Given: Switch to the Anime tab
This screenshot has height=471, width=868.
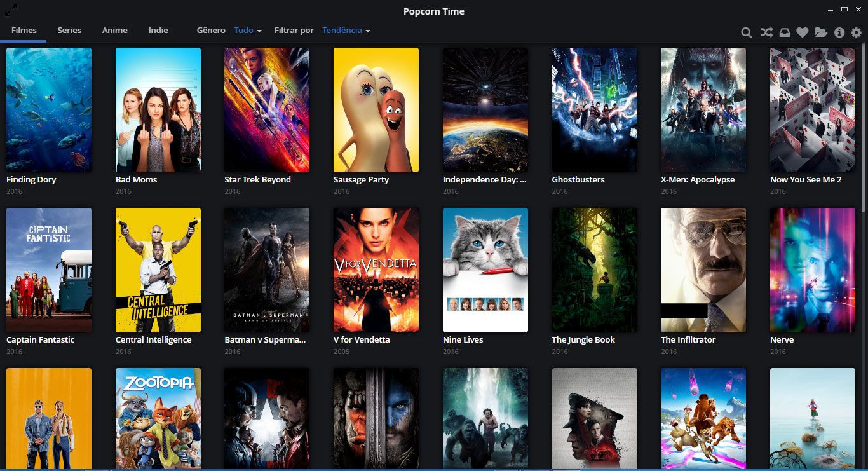Looking at the screenshot, I should [115, 30].
